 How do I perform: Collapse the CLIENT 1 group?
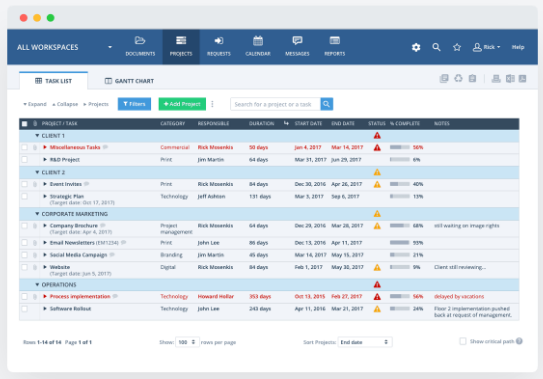coord(37,136)
